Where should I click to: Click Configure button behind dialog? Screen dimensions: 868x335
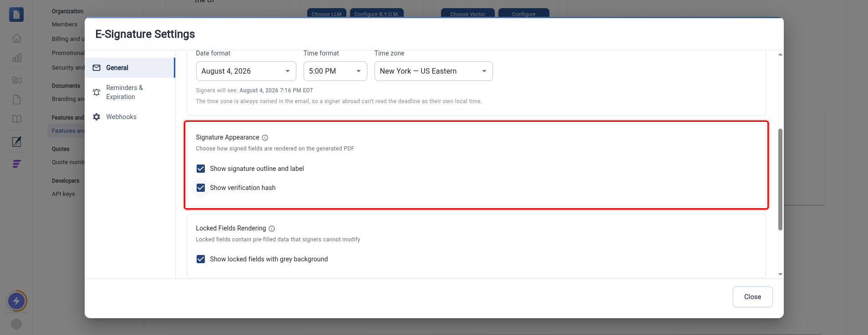[523, 13]
